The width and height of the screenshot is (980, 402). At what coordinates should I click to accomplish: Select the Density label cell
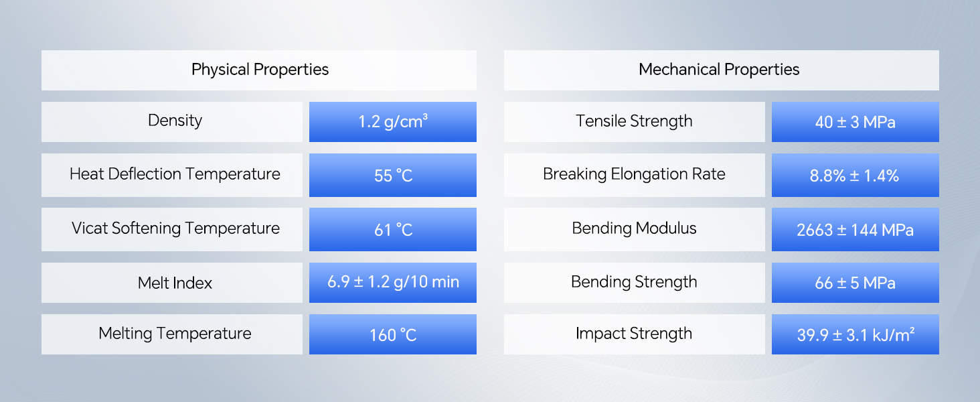click(172, 122)
